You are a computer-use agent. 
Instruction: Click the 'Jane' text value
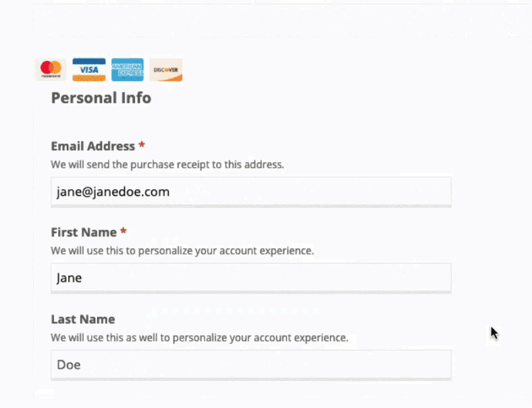(70, 278)
